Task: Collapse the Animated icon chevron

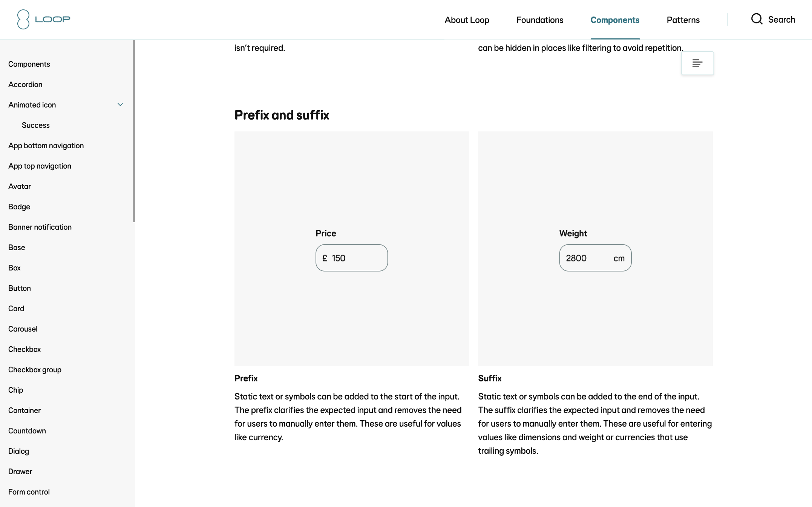Action: 120,105
